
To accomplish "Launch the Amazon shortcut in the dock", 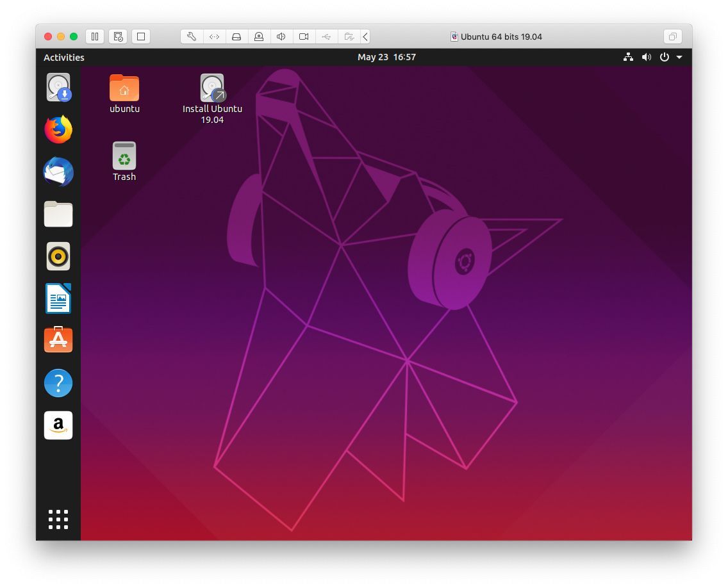I will click(58, 425).
